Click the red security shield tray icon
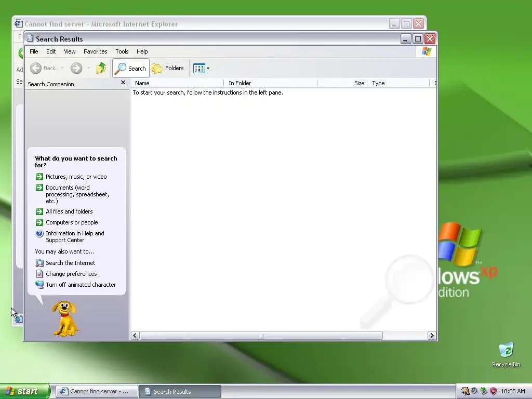The width and height of the screenshot is (532, 399). point(494,391)
